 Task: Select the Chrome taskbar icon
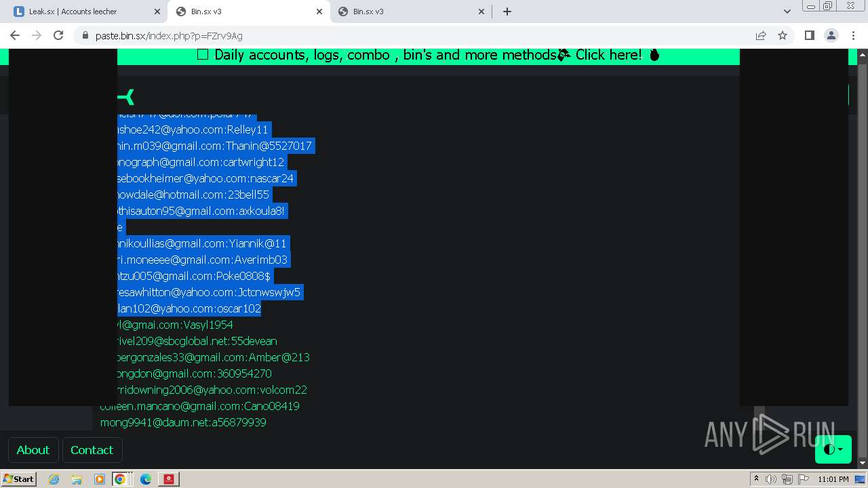point(119,479)
